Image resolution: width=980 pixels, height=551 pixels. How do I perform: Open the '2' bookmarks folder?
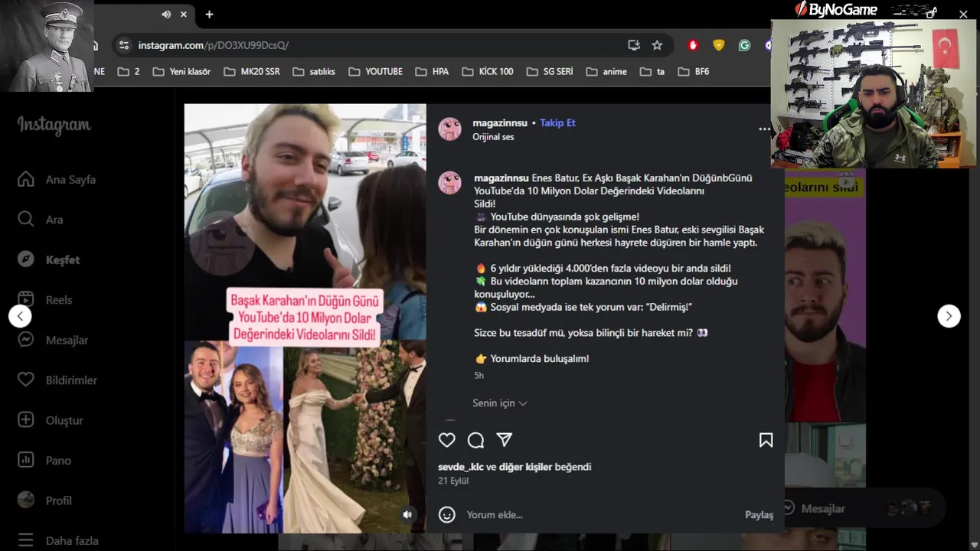point(129,71)
